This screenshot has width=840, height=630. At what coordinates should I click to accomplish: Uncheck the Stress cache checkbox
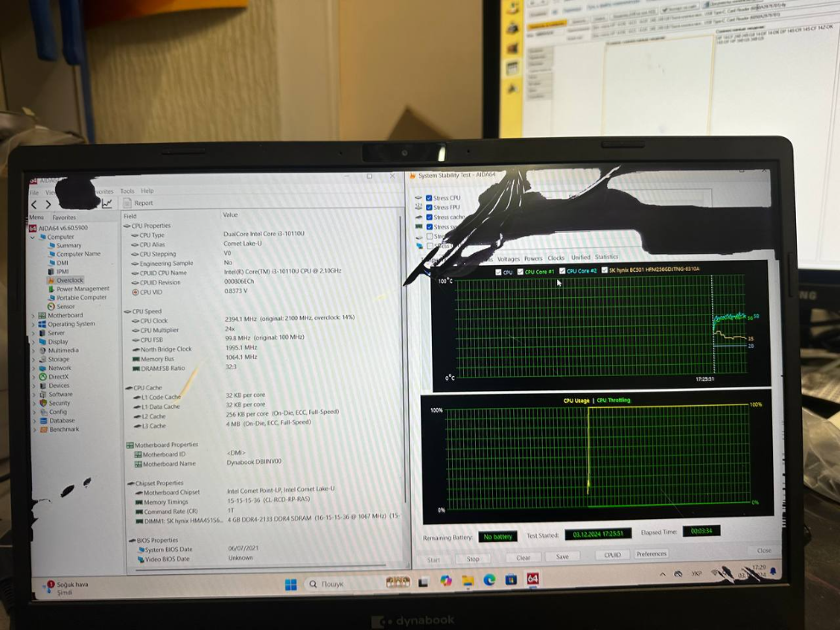(x=429, y=217)
